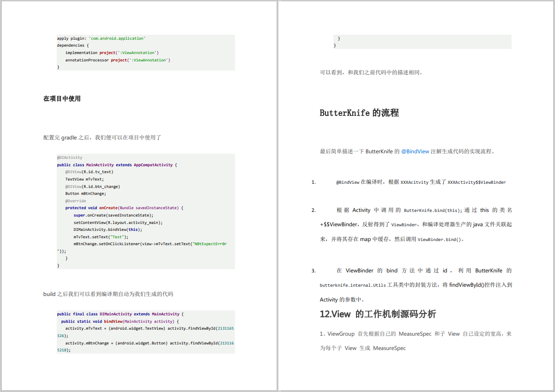The width and height of the screenshot is (555, 392).
Task: Click line "implementation project(':ViewAnnotation')"
Action: click(x=112, y=53)
